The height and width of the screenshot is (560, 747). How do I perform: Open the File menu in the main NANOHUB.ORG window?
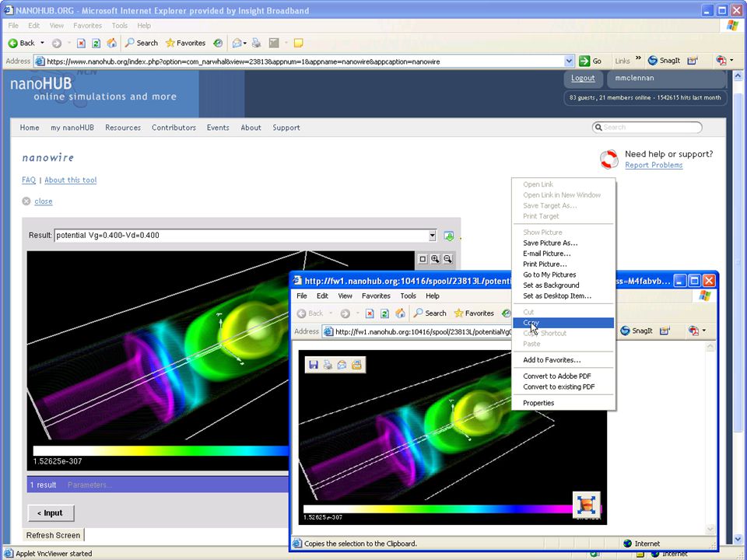click(x=13, y=26)
